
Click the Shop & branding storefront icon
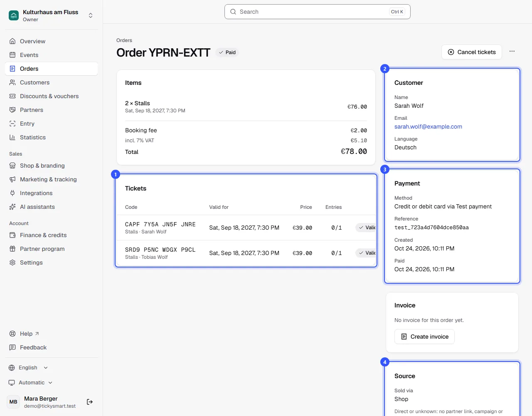coord(12,166)
